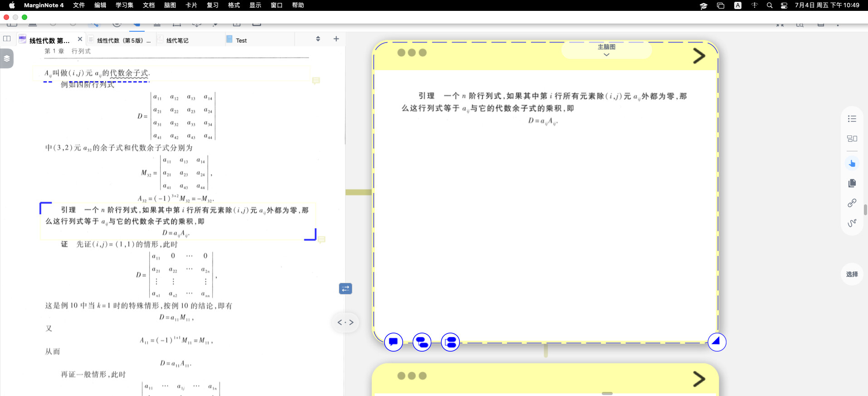Select the freehand lasso draw tool

[852, 222]
